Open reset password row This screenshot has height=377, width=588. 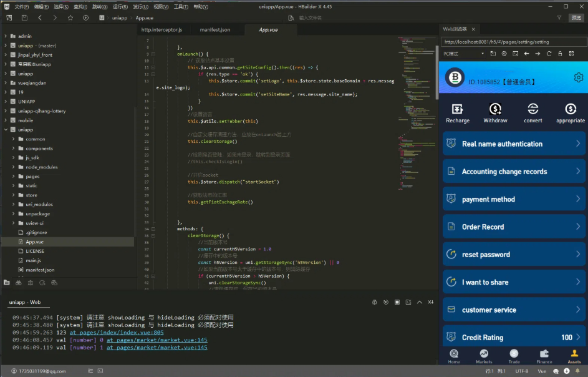[x=514, y=255]
